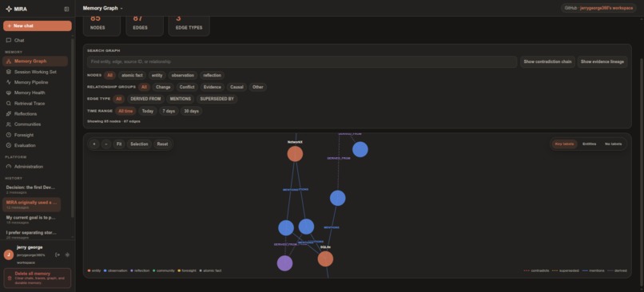The width and height of the screenshot is (644, 292).
Task: Open the Memory Graph title dropdown
Action: click(x=103, y=8)
